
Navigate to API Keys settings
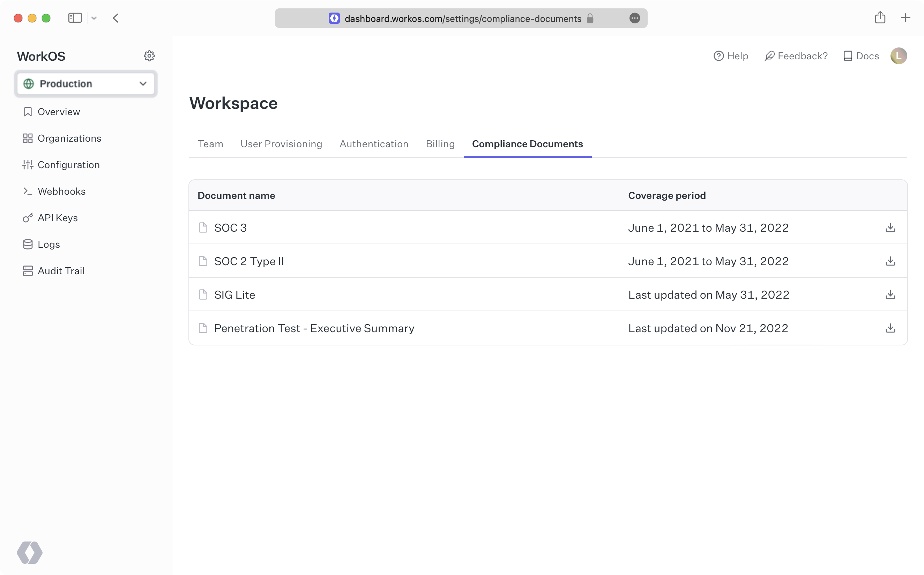[x=58, y=218]
